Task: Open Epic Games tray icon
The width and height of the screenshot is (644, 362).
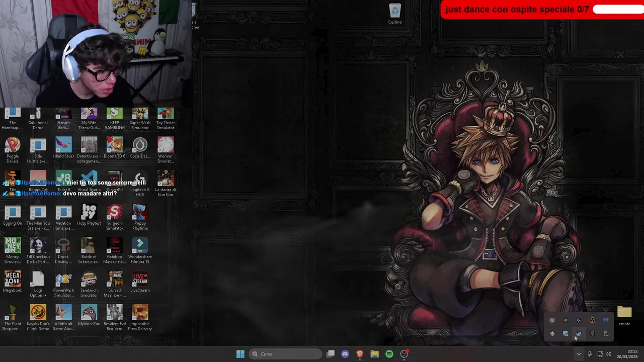Action: (x=592, y=333)
